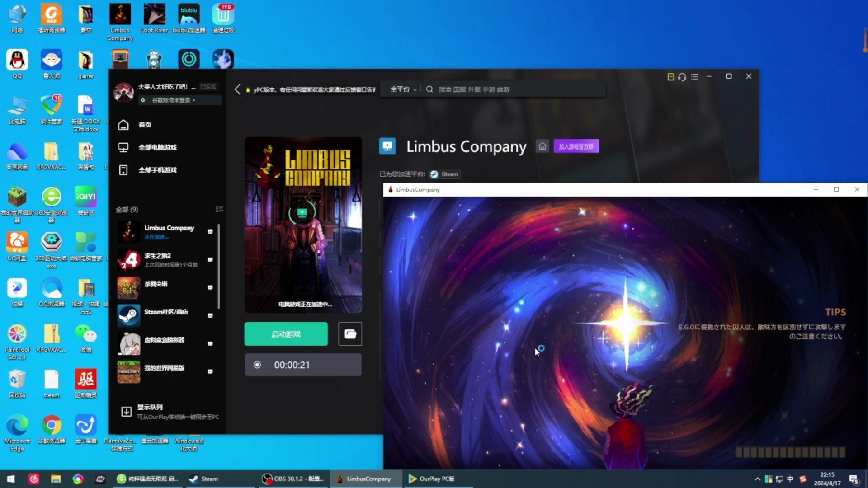Click the back arrow in the OurPlay header
Image resolution: width=868 pixels, height=488 pixels.
tap(237, 89)
